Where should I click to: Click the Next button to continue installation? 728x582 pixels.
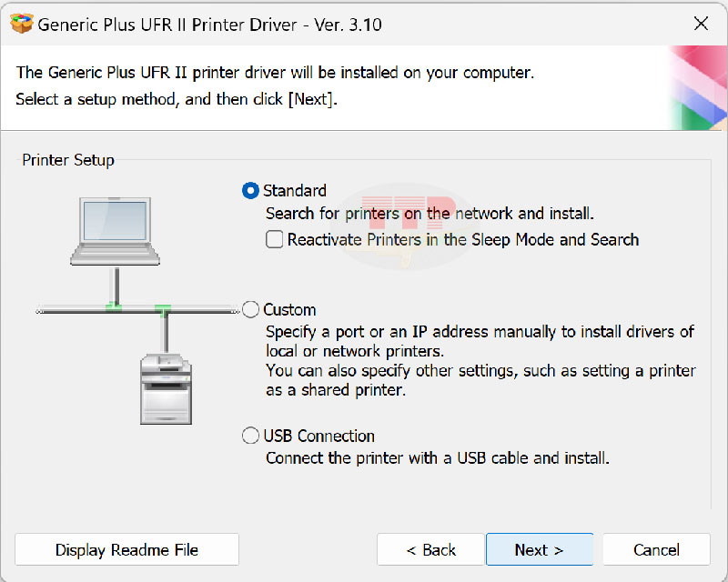point(540,549)
